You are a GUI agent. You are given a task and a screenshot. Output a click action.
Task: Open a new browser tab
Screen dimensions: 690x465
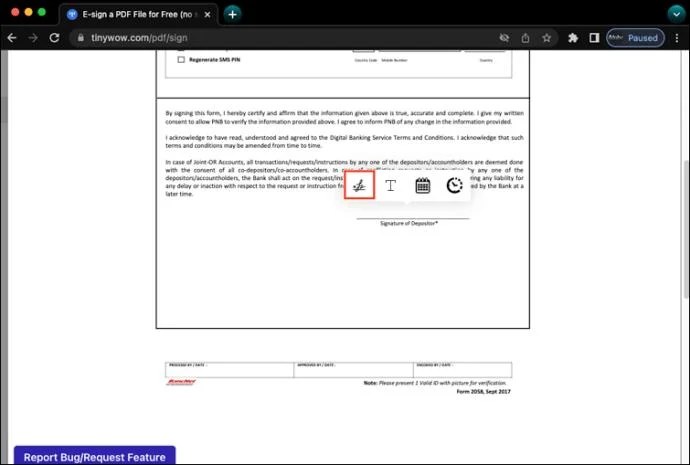[x=232, y=14]
